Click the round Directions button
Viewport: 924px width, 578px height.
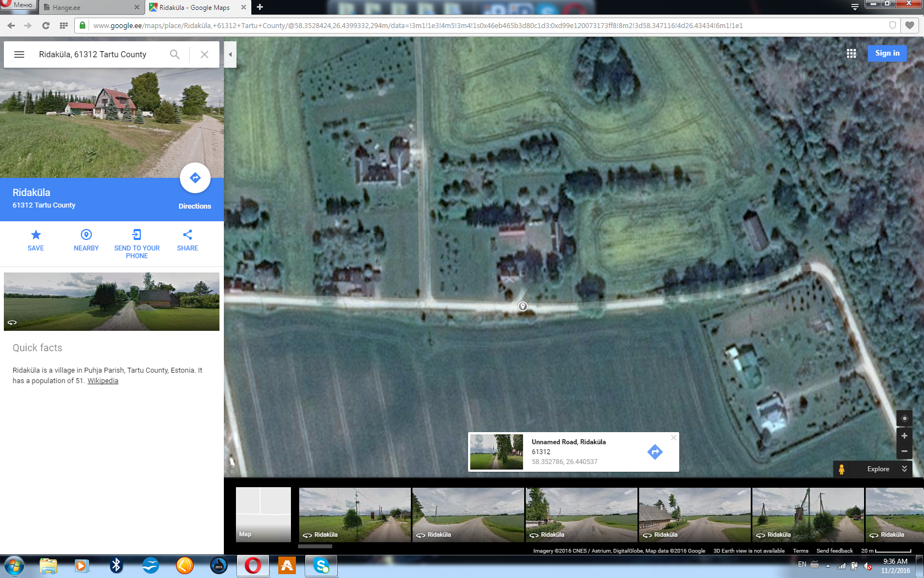pos(195,178)
